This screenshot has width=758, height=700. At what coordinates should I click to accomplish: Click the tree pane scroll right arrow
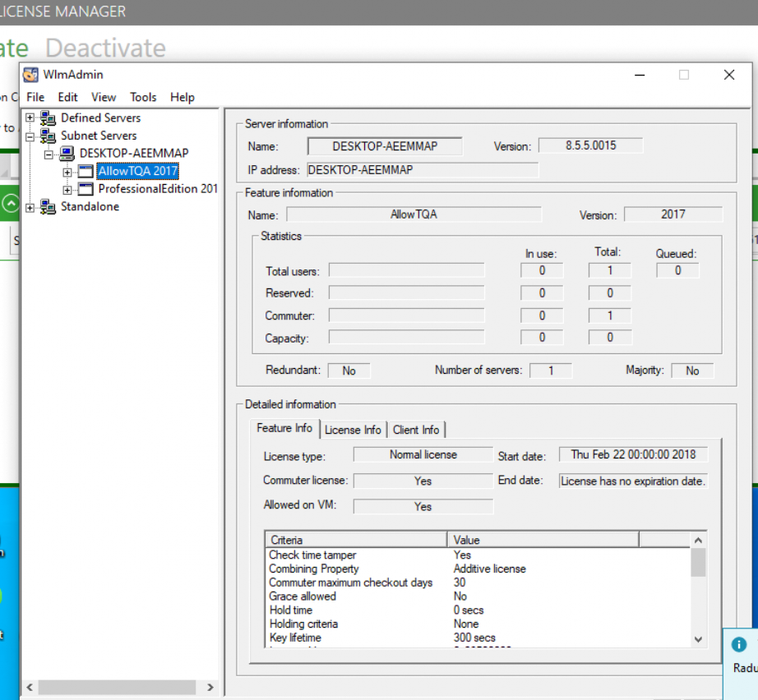tap(210, 687)
